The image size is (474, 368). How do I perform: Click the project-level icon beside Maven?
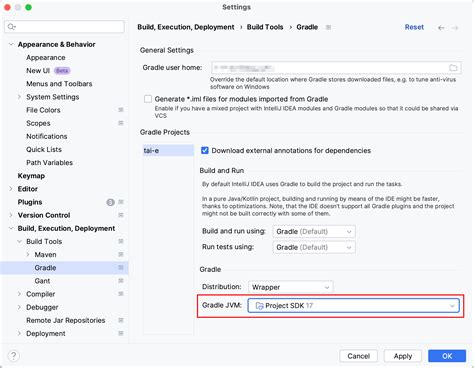click(x=121, y=254)
